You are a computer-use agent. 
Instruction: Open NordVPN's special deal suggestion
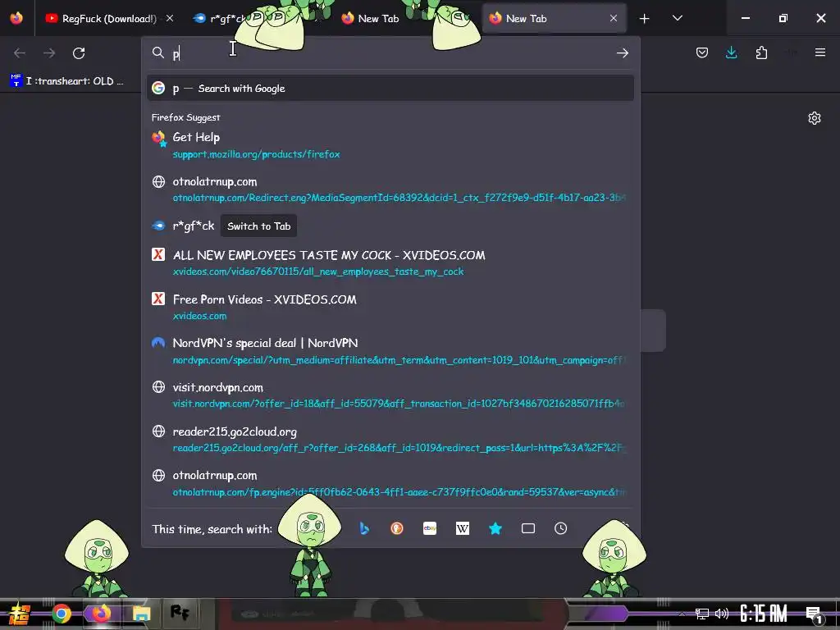click(390, 351)
